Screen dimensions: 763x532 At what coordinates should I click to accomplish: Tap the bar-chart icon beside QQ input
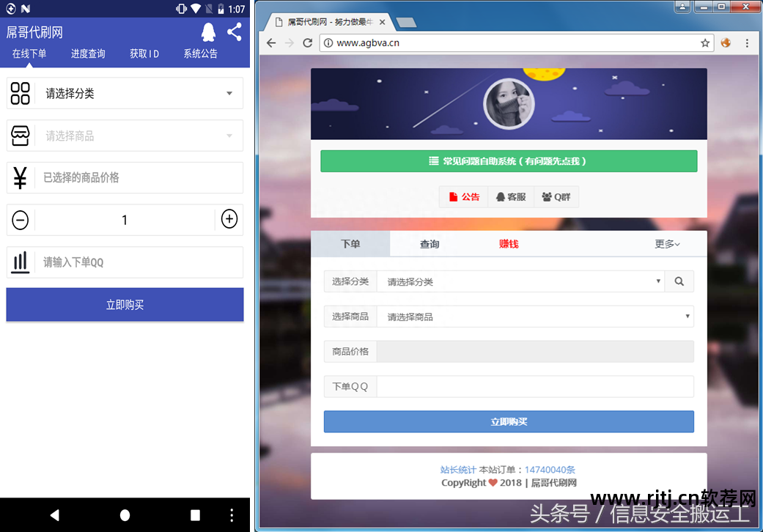click(20, 262)
